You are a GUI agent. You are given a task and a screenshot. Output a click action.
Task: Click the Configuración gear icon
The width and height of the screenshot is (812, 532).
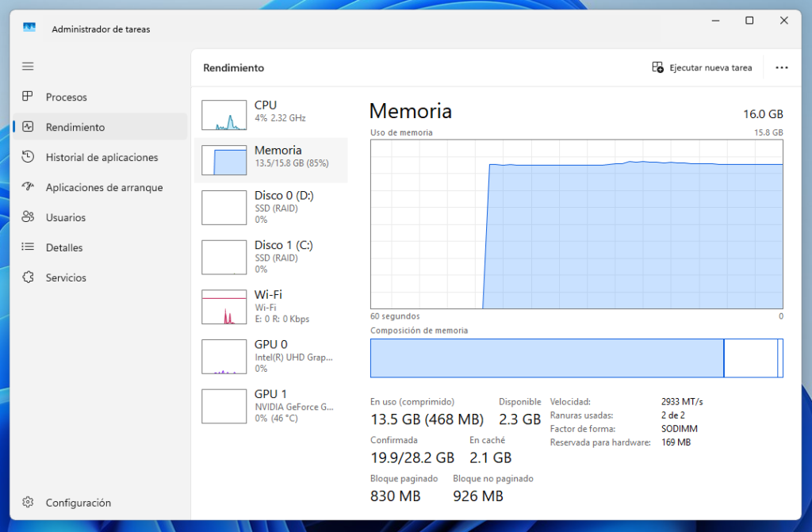coord(28,502)
